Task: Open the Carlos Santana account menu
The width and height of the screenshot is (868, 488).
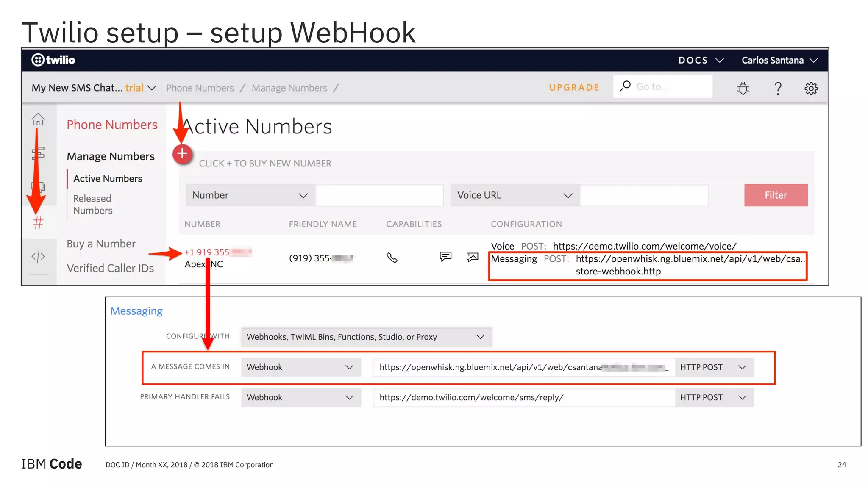Action: [x=779, y=60]
